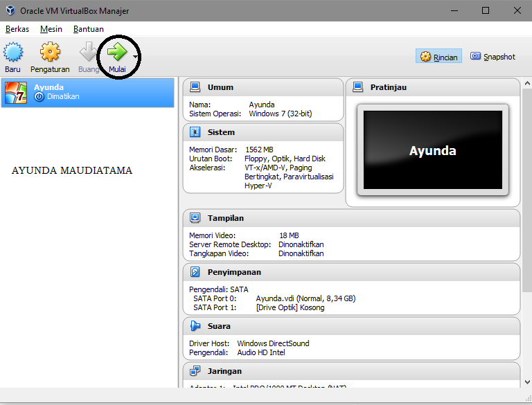The image size is (532, 405).
Task: Click the Ayunda preview thumbnail
Action: click(433, 150)
